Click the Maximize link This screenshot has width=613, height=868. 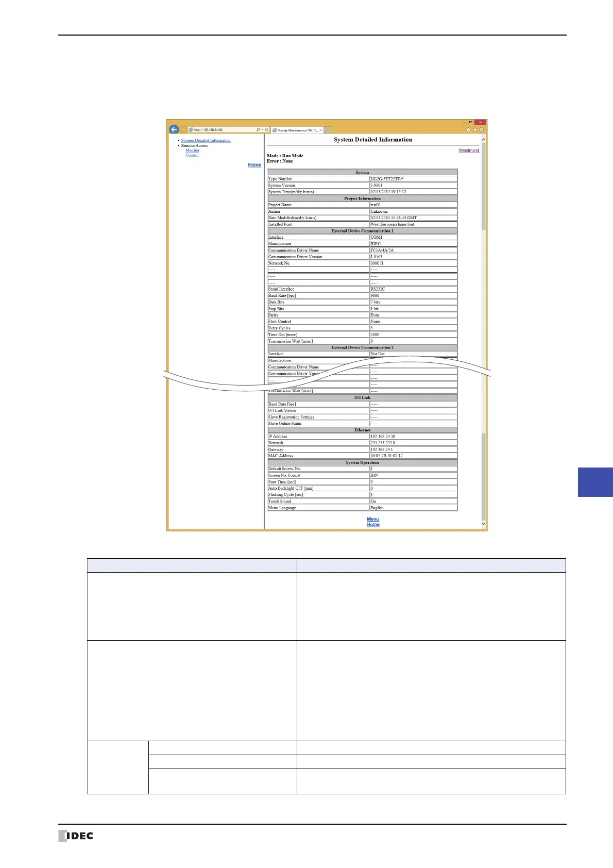tap(469, 151)
